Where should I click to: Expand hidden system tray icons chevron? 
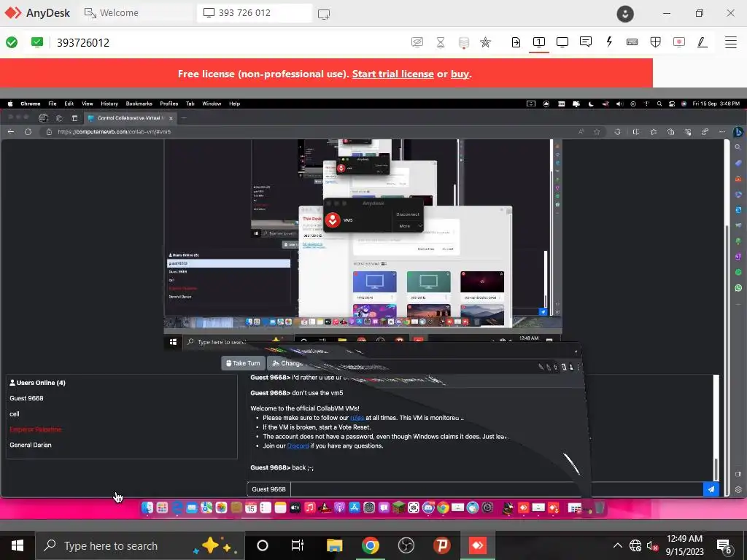pos(617,545)
